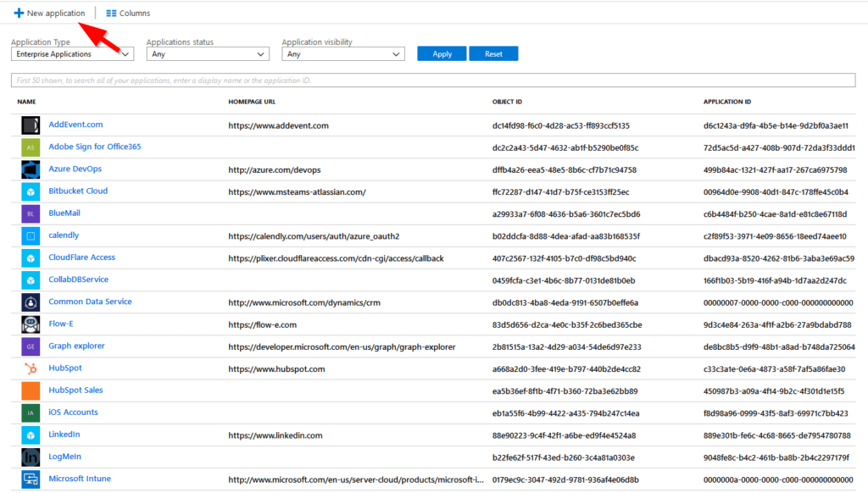The width and height of the screenshot is (868, 493).
Task: Open the LinkedIn application
Action: tap(64, 435)
